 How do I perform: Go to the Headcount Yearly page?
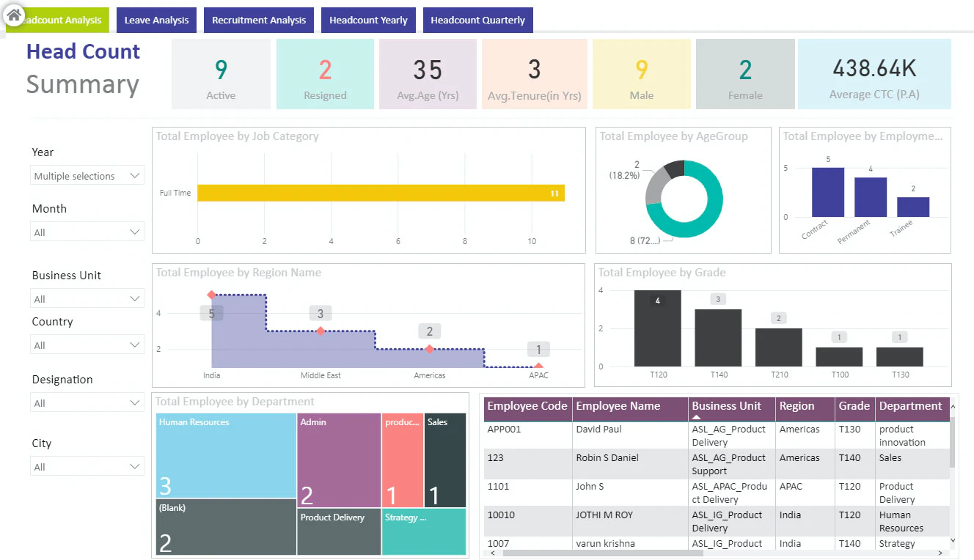coord(368,20)
